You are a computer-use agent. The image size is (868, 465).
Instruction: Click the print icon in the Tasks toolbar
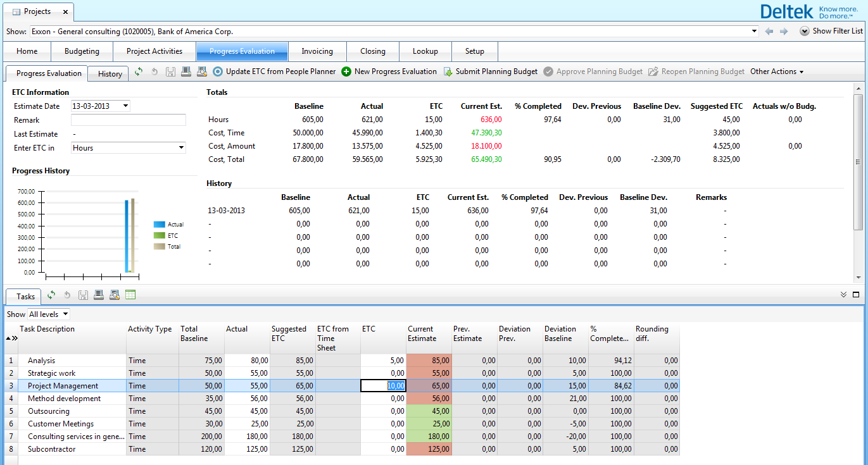coord(99,295)
